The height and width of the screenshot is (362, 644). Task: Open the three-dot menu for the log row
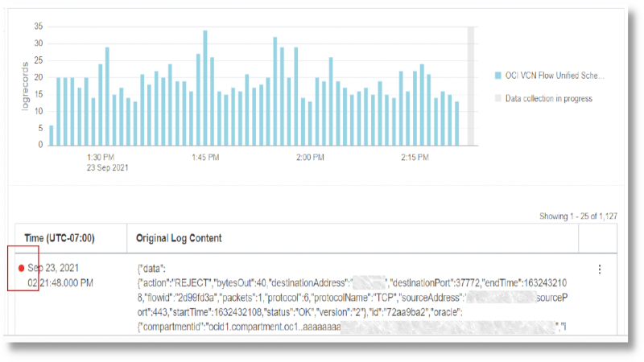pos(597,269)
